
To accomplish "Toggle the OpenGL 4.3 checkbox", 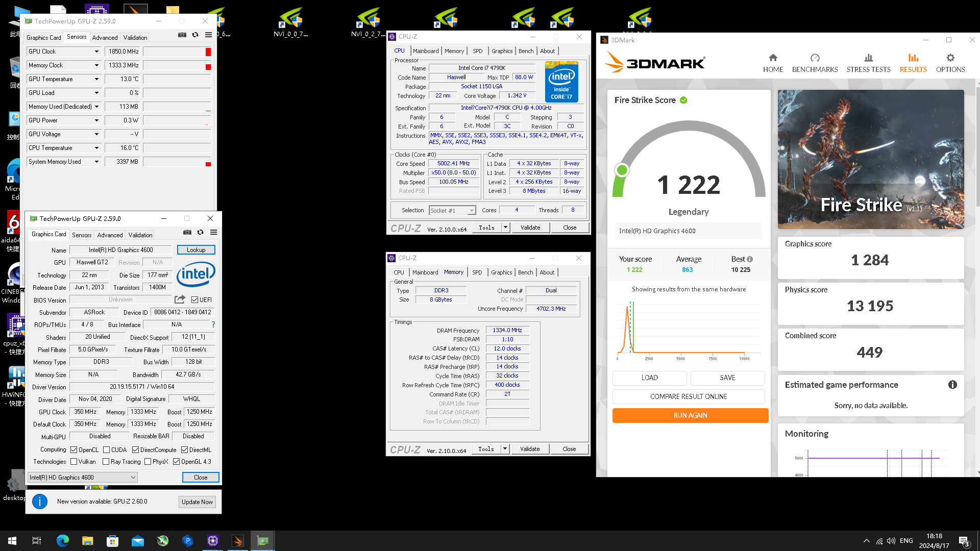I will pos(177,461).
